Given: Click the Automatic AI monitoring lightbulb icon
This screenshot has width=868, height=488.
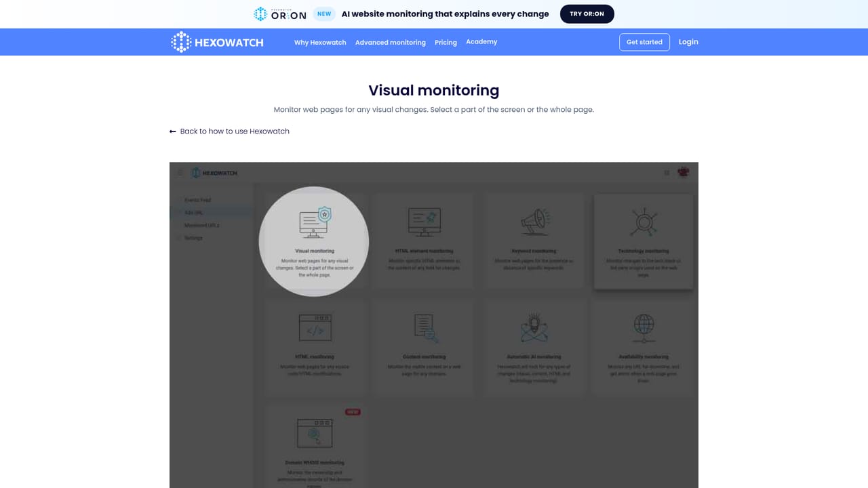Looking at the screenshot, I should 534,328.
